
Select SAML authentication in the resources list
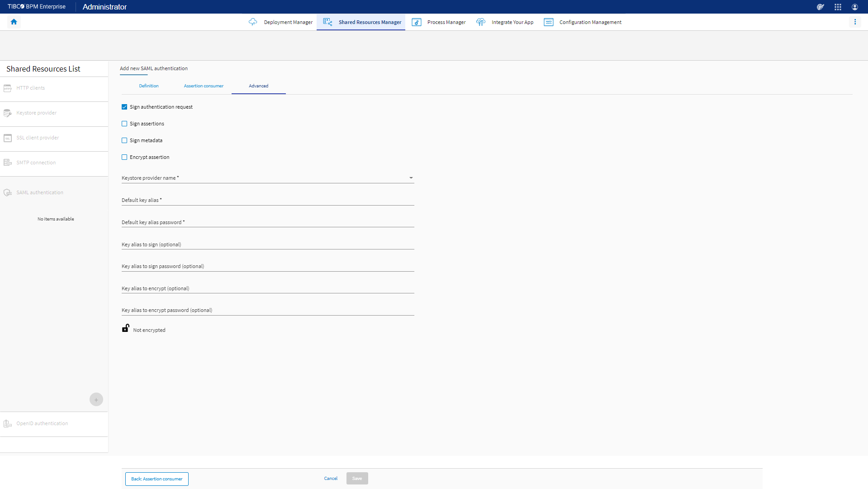40,192
